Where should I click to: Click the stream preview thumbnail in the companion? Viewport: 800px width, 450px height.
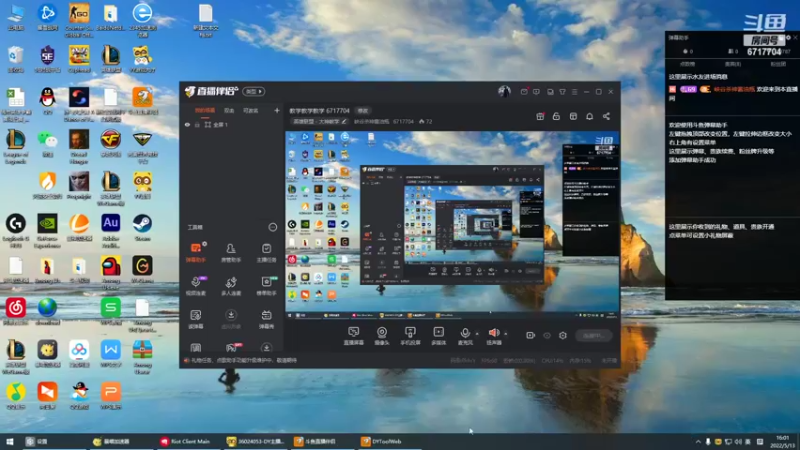point(452,225)
